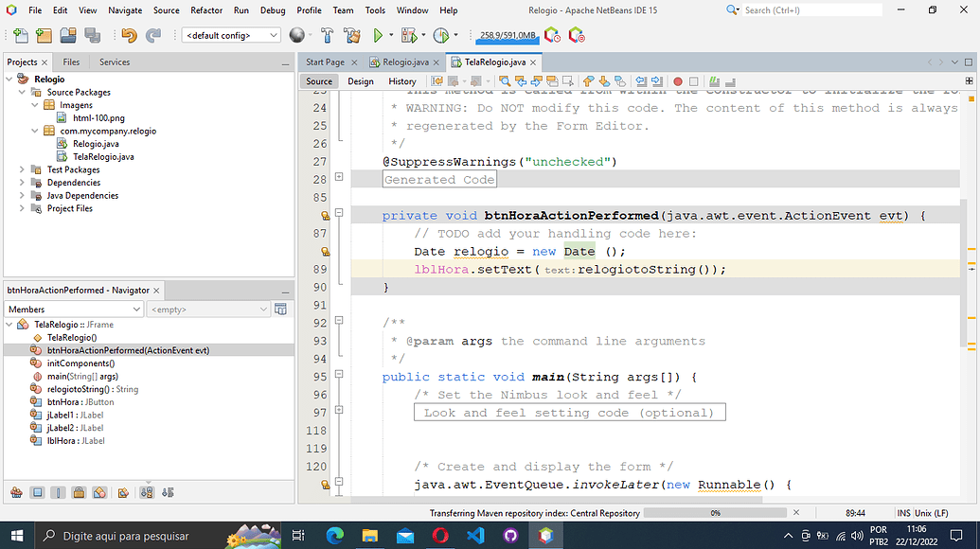Image resolution: width=980 pixels, height=549 pixels.
Task: Collapse the Generated Code fold in the editor
Action: pyautogui.click(x=338, y=176)
